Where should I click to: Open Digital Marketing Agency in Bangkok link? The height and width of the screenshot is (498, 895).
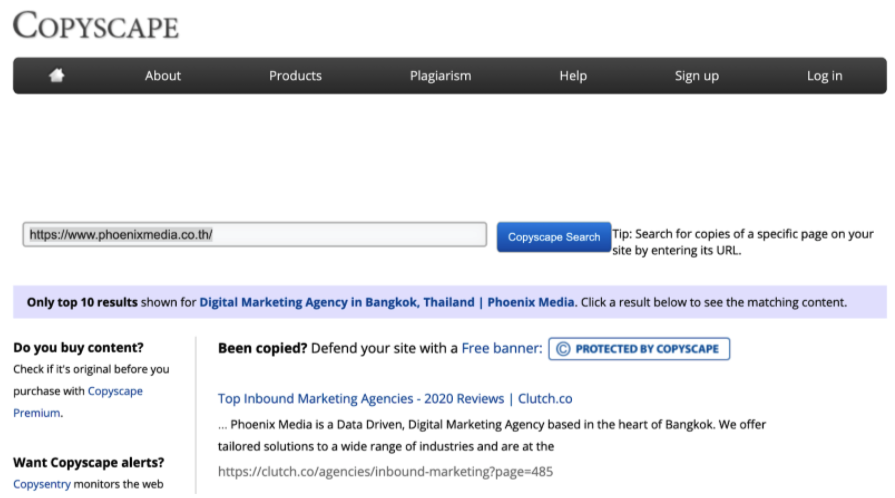click(386, 302)
